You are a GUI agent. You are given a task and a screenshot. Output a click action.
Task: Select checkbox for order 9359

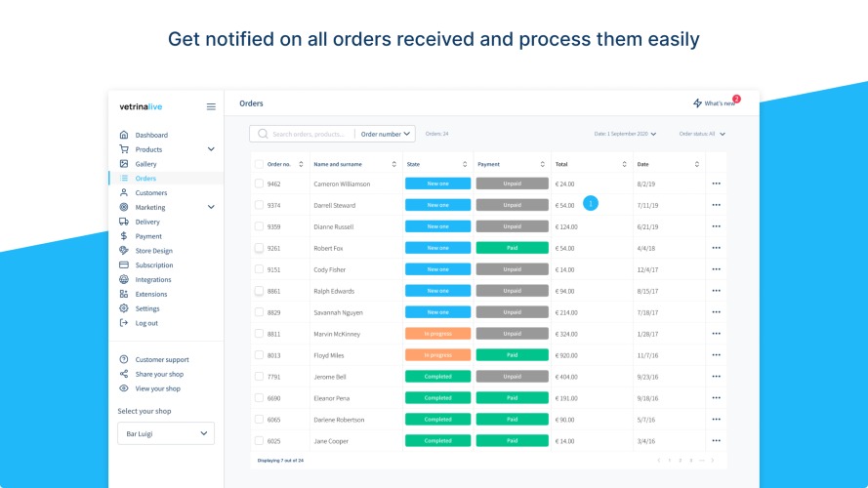coord(259,226)
